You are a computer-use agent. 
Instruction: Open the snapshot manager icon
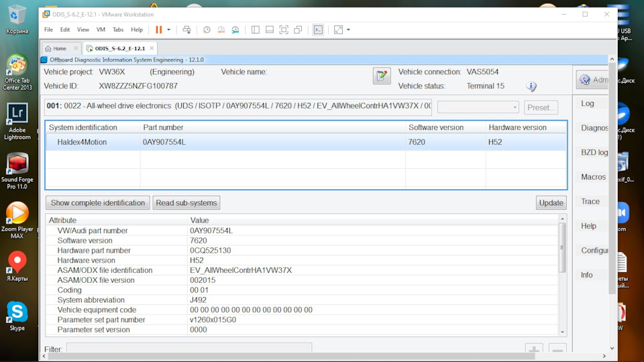[x=235, y=29]
